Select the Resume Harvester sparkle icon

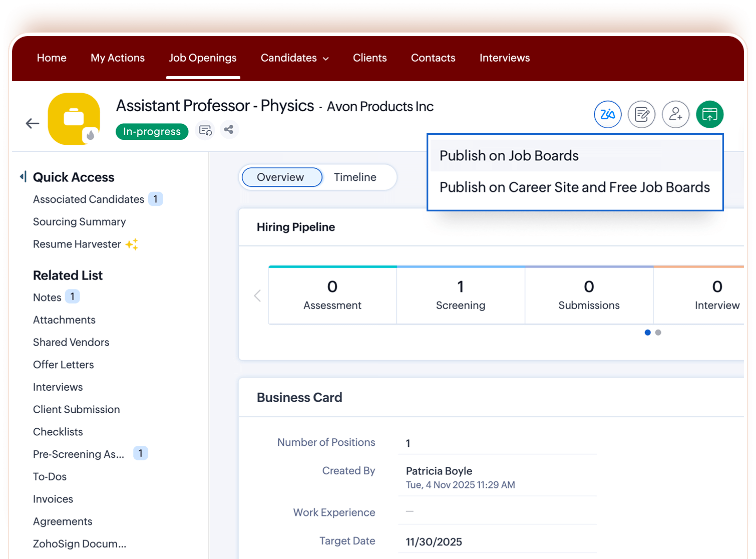pos(132,244)
